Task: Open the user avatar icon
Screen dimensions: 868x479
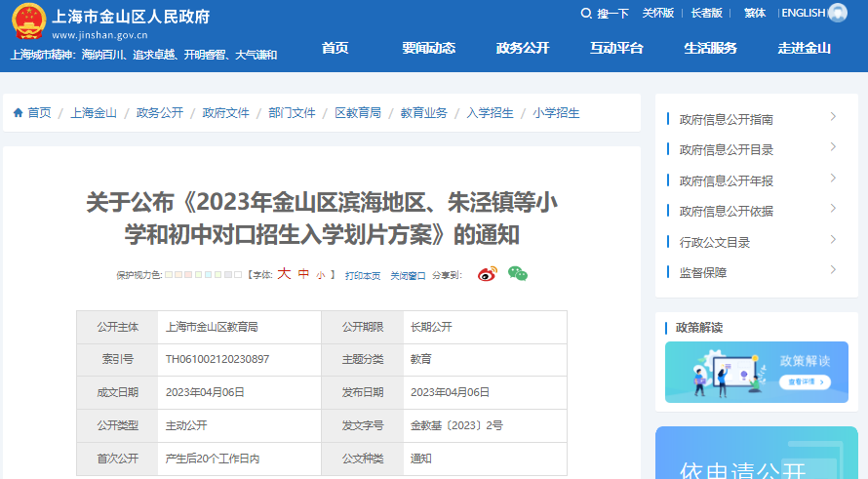Action: (x=838, y=13)
